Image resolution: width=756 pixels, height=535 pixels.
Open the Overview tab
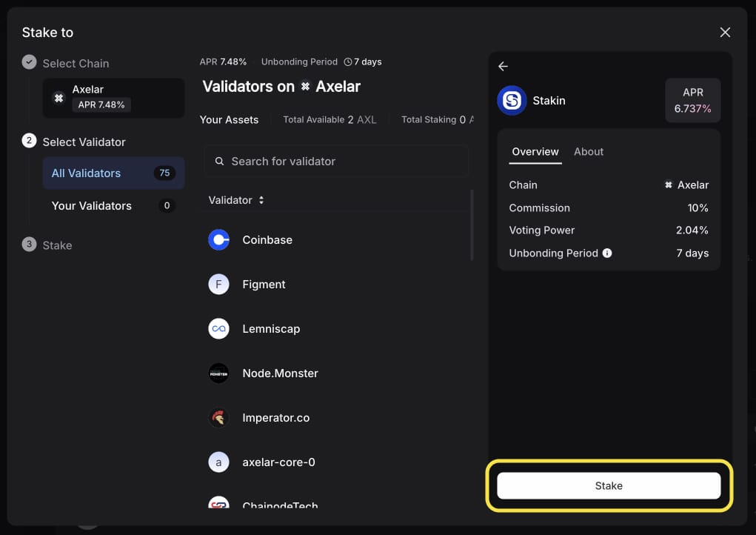coord(535,151)
